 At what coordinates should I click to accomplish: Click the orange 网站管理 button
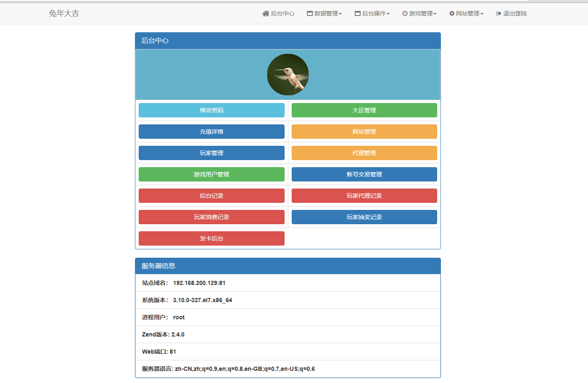point(364,132)
